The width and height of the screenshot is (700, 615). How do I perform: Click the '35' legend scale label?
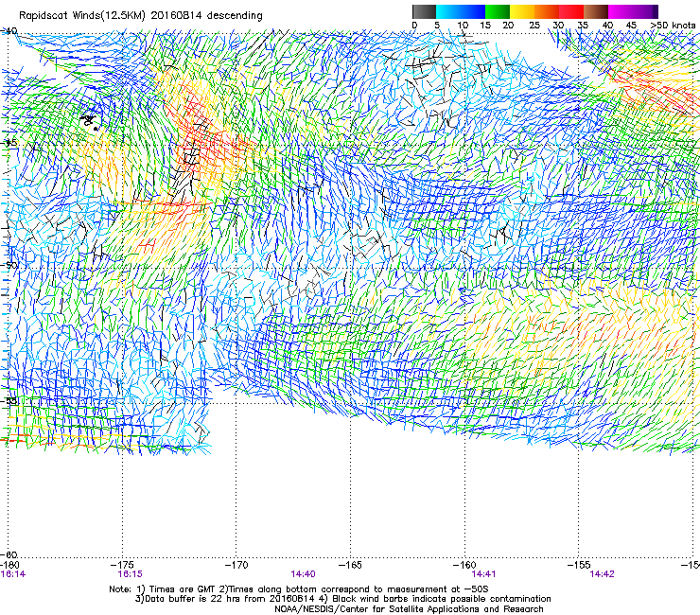tap(583, 26)
